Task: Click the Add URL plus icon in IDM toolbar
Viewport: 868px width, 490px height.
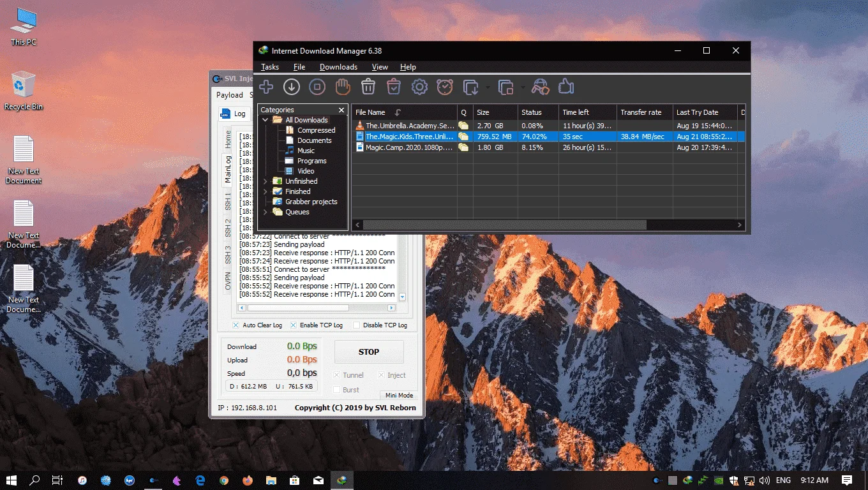Action: tap(266, 87)
